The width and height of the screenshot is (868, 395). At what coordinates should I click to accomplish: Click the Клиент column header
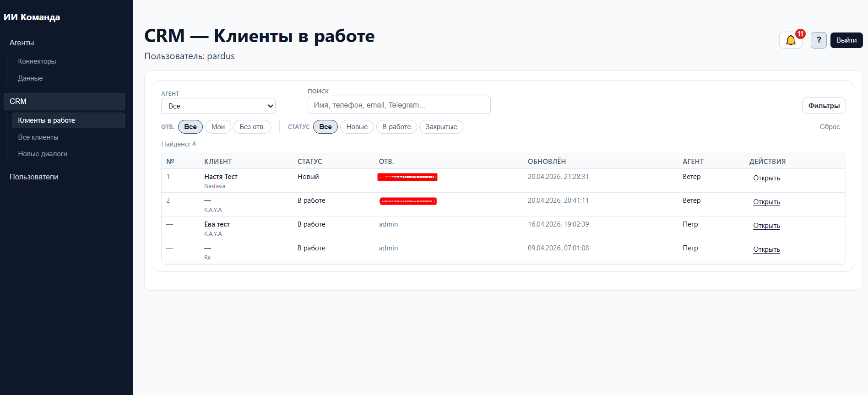pos(218,162)
